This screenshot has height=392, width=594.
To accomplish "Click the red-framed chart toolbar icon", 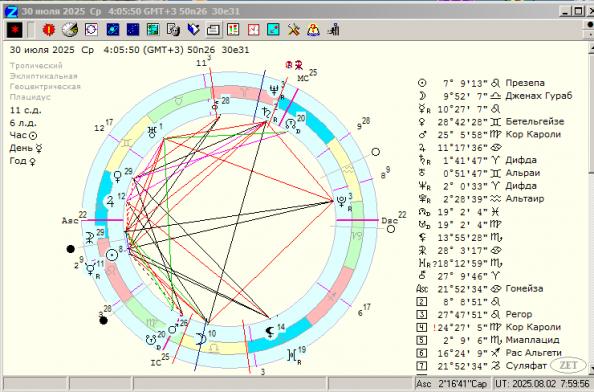I will [x=253, y=30].
